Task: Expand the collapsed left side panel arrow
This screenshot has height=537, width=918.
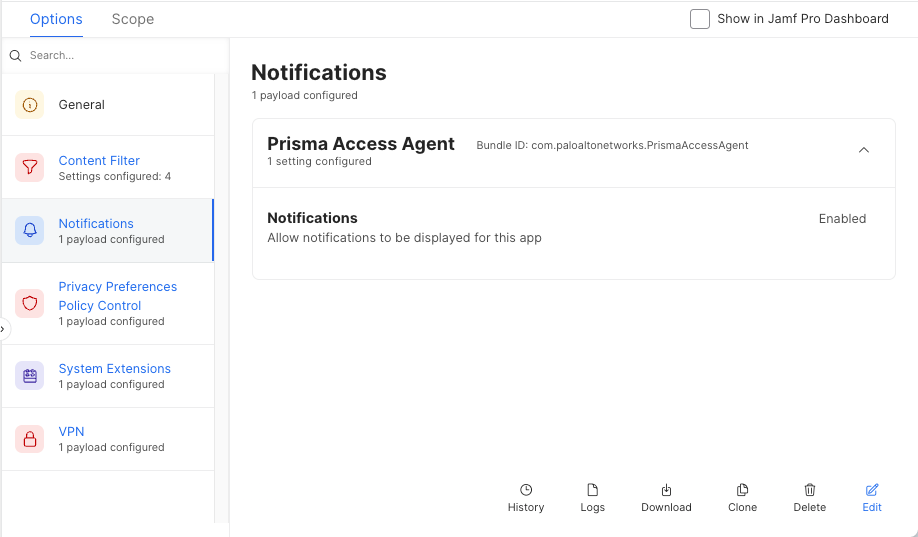Action: tap(3, 328)
